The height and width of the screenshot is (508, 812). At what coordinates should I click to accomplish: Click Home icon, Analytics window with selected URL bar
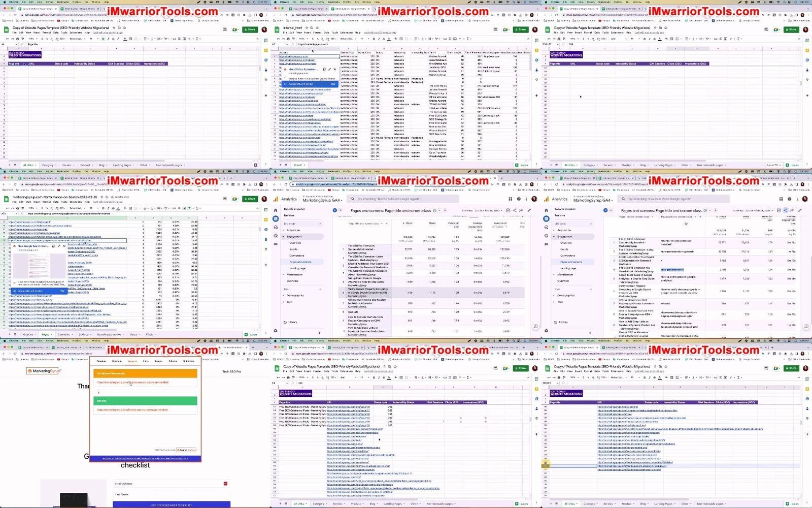point(276,210)
